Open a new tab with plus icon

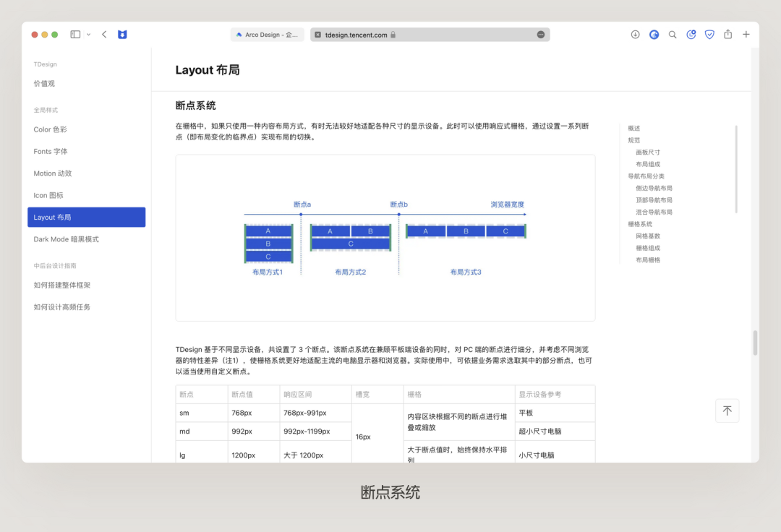(x=746, y=35)
